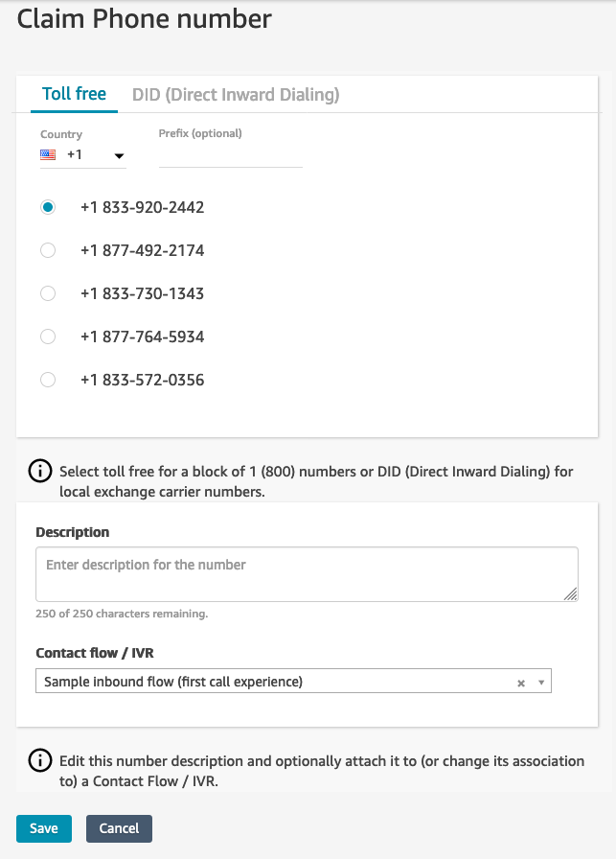Click into the Description text area
The width and height of the screenshot is (616, 859).
tap(307, 574)
